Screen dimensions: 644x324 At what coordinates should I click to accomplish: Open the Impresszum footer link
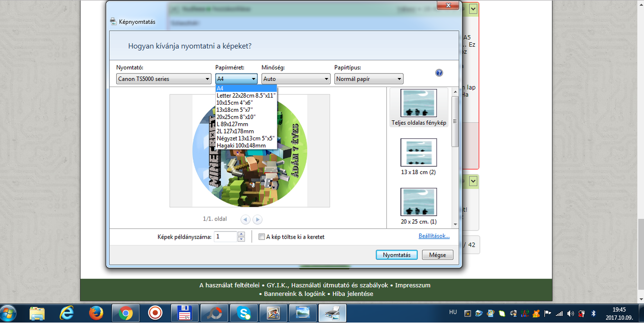click(x=413, y=285)
